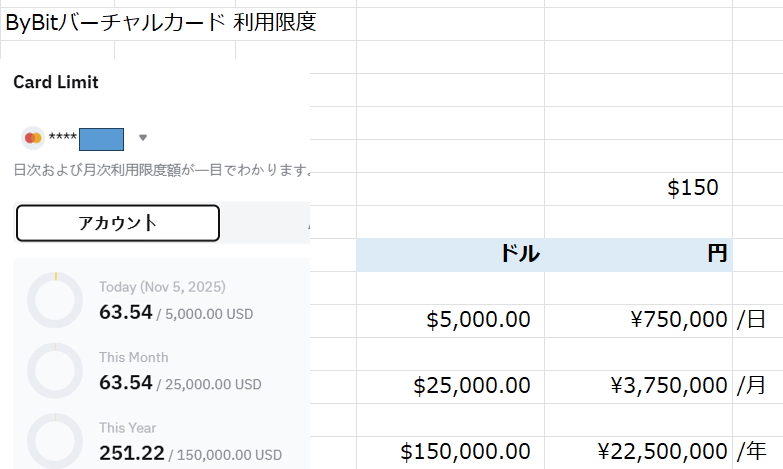This screenshot has height=469, width=783.
Task: Click the Today (Nov 5, 2025) label
Action: tap(160, 287)
